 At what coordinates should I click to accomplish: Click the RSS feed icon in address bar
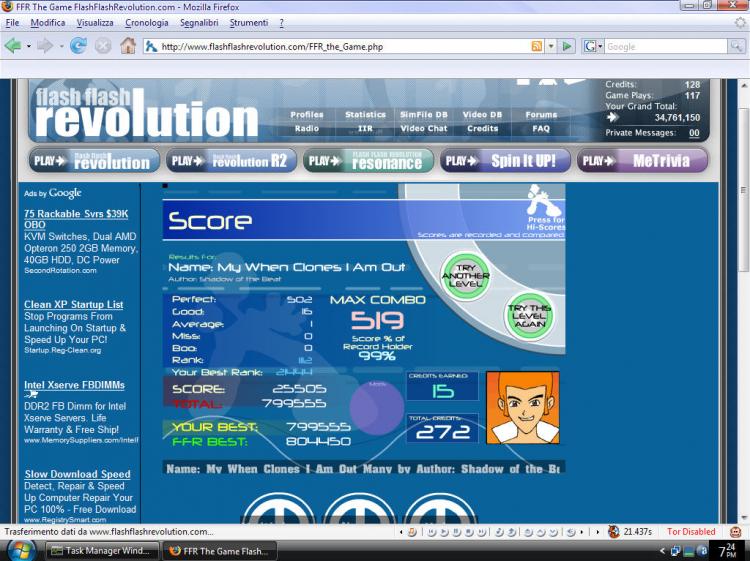[x=537, y=46]
